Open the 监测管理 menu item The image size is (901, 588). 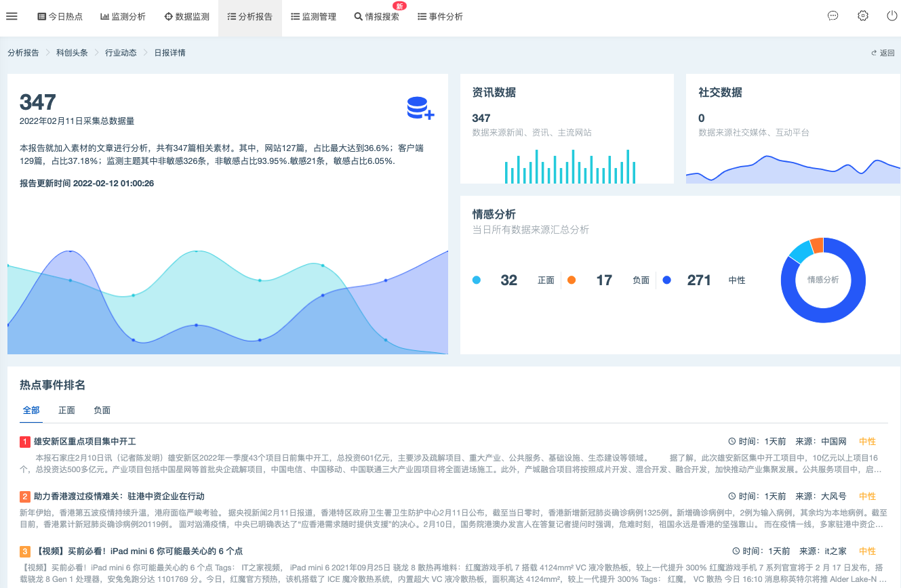[x=313, y=16]
